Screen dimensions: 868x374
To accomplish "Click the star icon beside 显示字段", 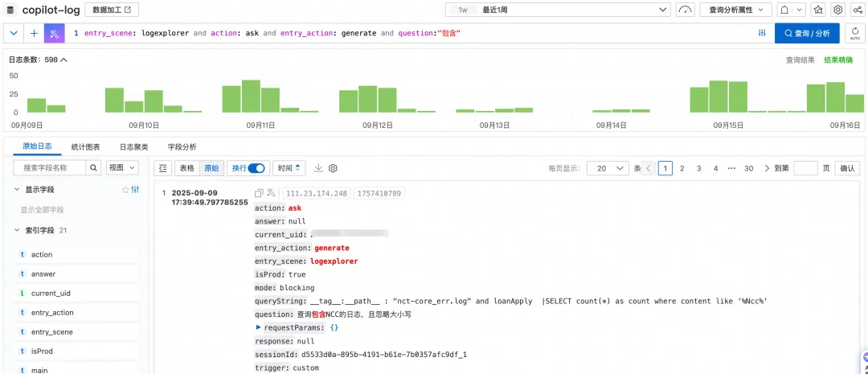I will coord(125,190).
